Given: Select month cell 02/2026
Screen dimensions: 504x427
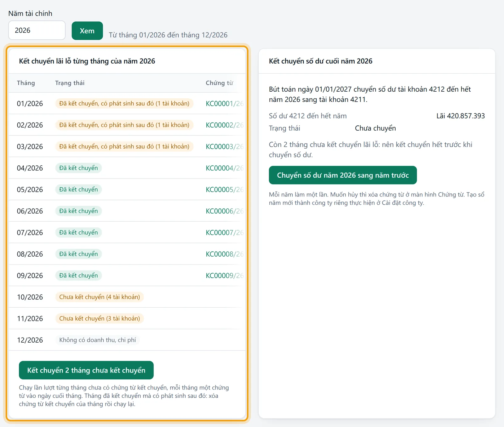Looking at the screenshot, I should (30, 125).
